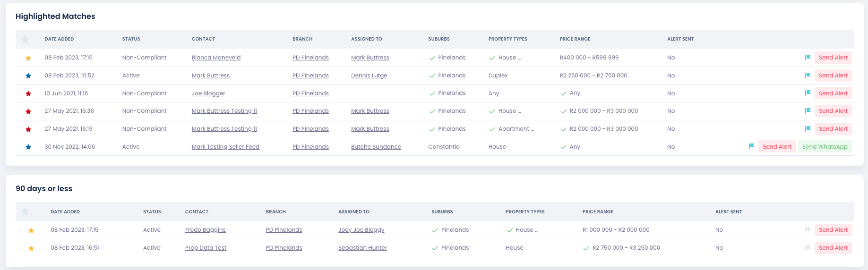Open assigned agent Dennis Lutge link
Image resolution: width=868 pixels, height=270 pixels.
(369, 76)
